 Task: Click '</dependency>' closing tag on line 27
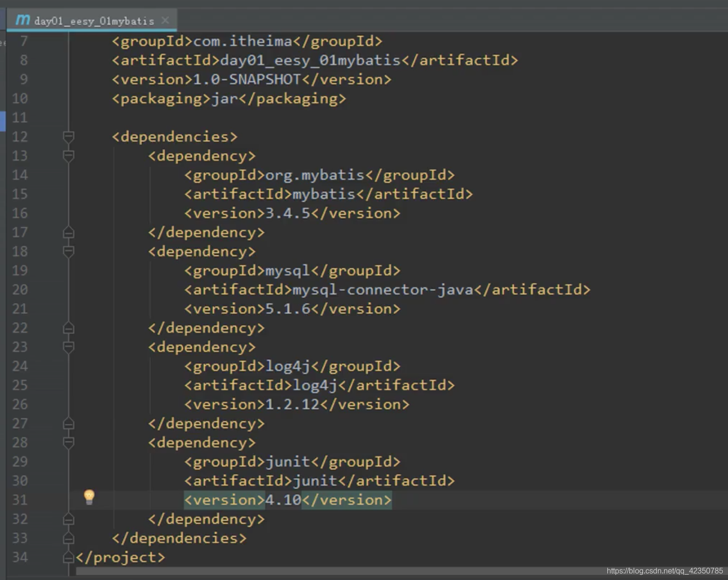pyautogui.click(x=206, y=423)
